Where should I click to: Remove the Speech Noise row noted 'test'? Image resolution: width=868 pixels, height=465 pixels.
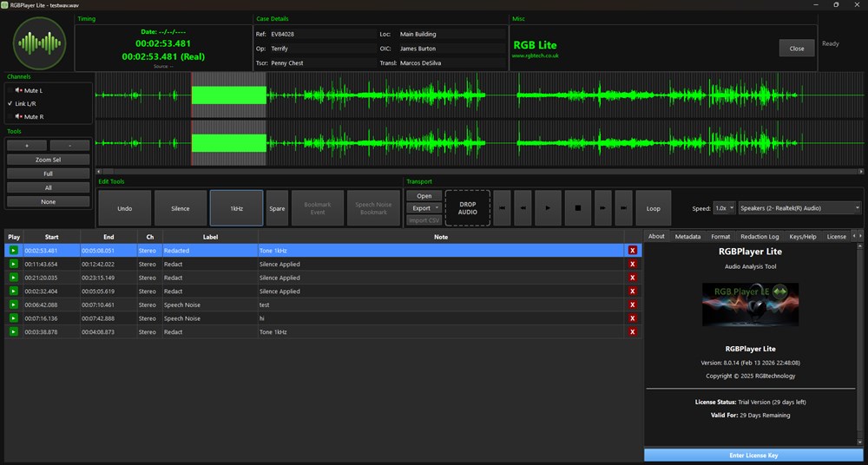click(x=633, y=305)
